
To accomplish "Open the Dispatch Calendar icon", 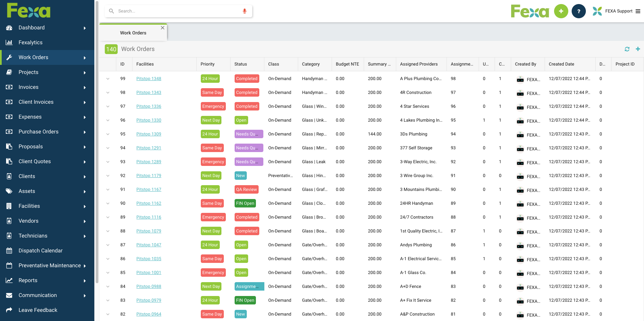I will coord(9,250).
